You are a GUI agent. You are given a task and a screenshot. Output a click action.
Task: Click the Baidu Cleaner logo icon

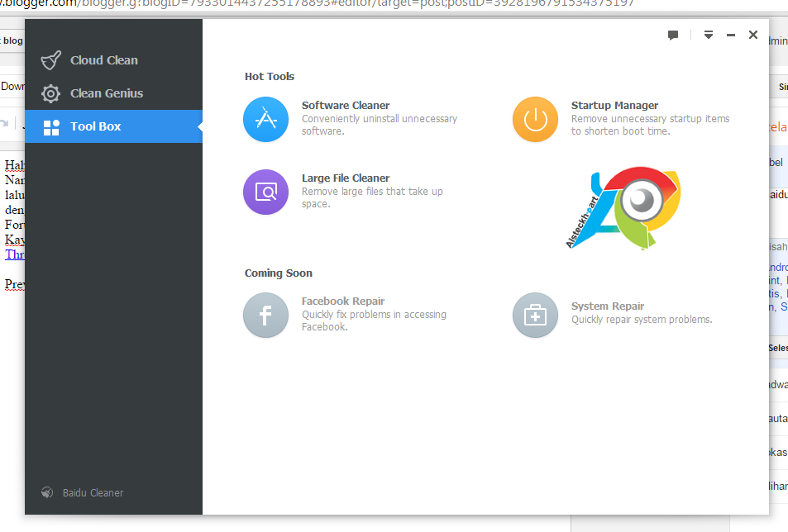point(47,492)
